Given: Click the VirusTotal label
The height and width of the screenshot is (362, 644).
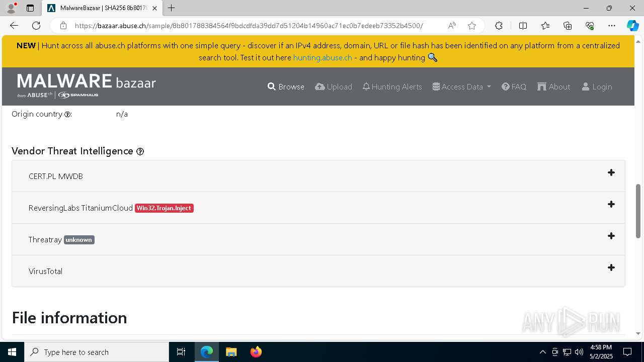Looking at the screenshot, I should pos(46,271).
